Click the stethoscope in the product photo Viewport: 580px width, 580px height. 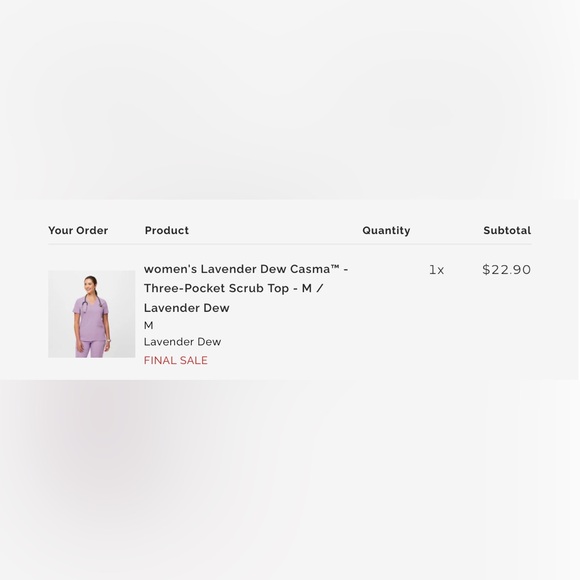[x=89, y=303]
